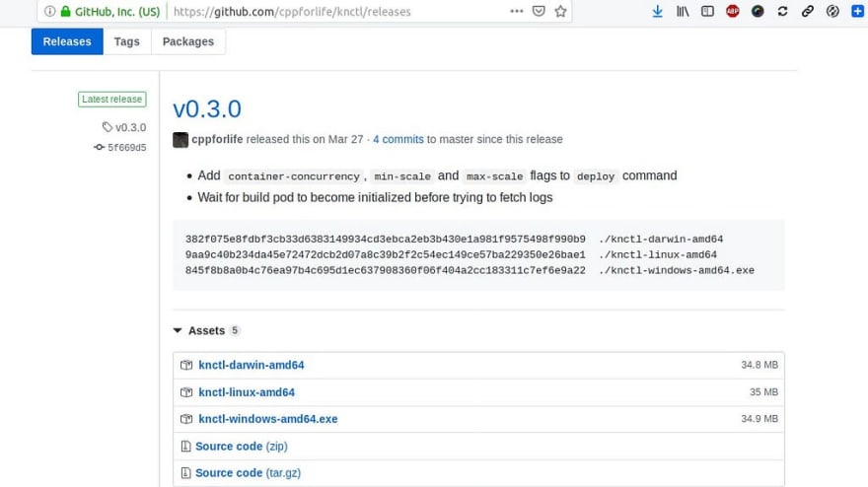Save page to Pocket icon
Screen dimensions: 868x487
pyautogui.click(x=539, y=11)
